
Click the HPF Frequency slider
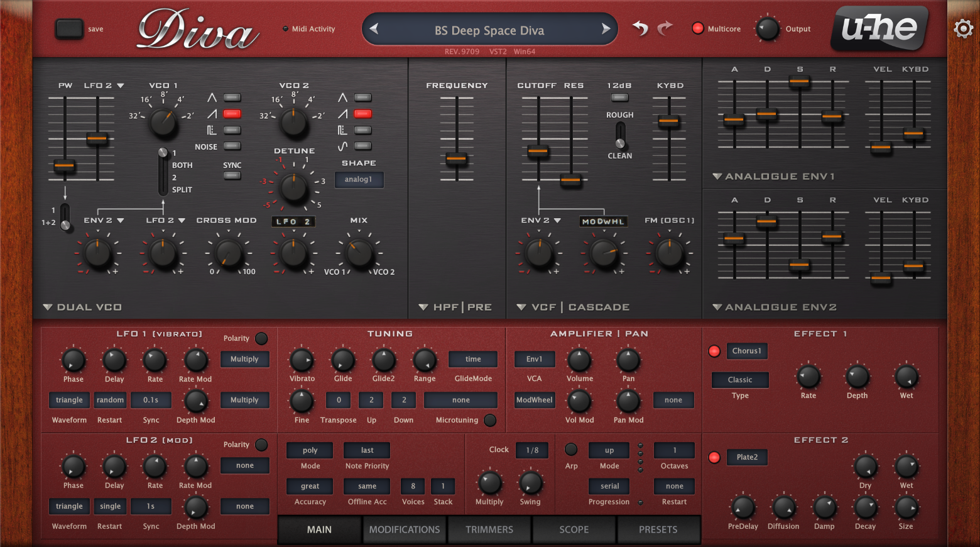point(457,158)
